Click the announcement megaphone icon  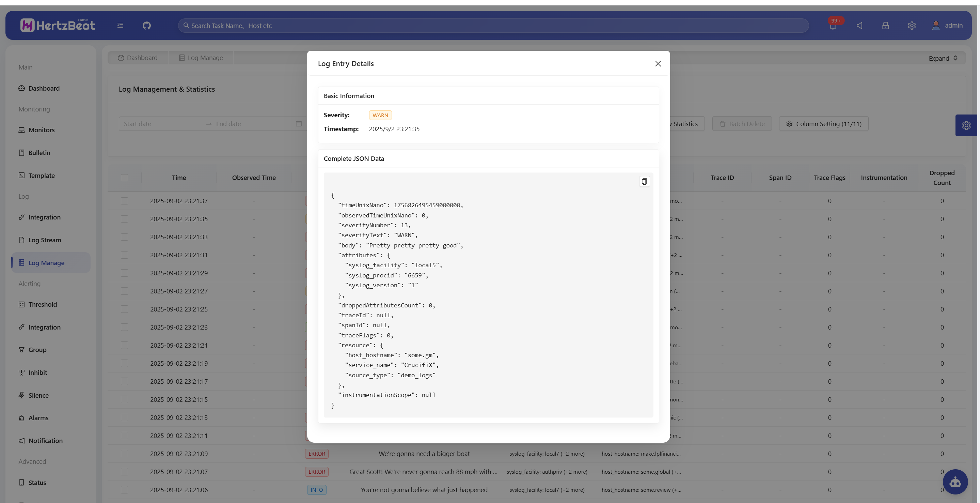[x=859, y=26]
